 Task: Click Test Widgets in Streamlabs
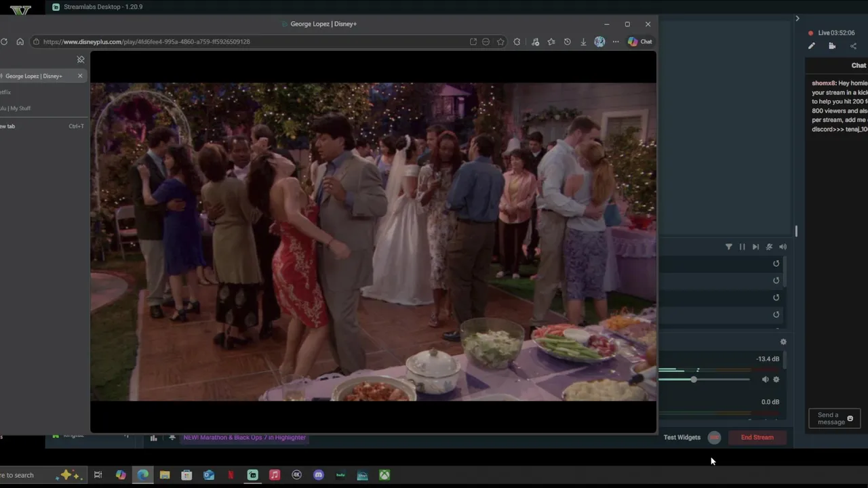tap(682, 437)
